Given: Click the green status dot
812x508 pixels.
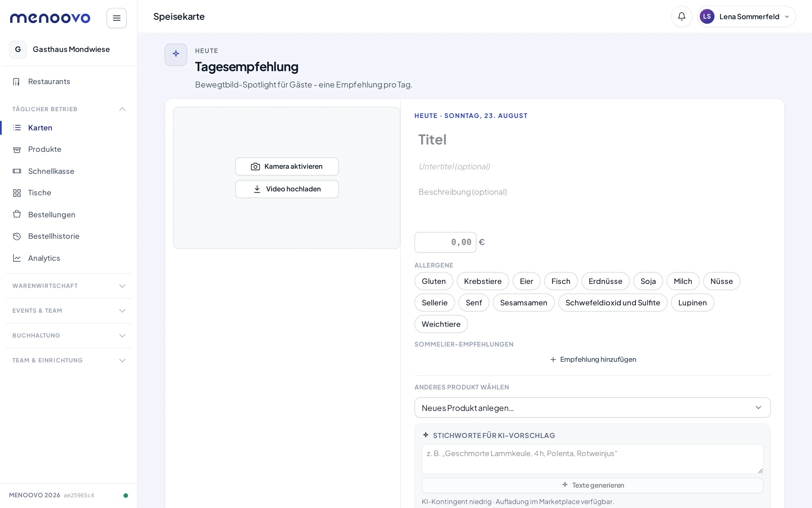Looking at the screenshot, I should coord(125,495).
